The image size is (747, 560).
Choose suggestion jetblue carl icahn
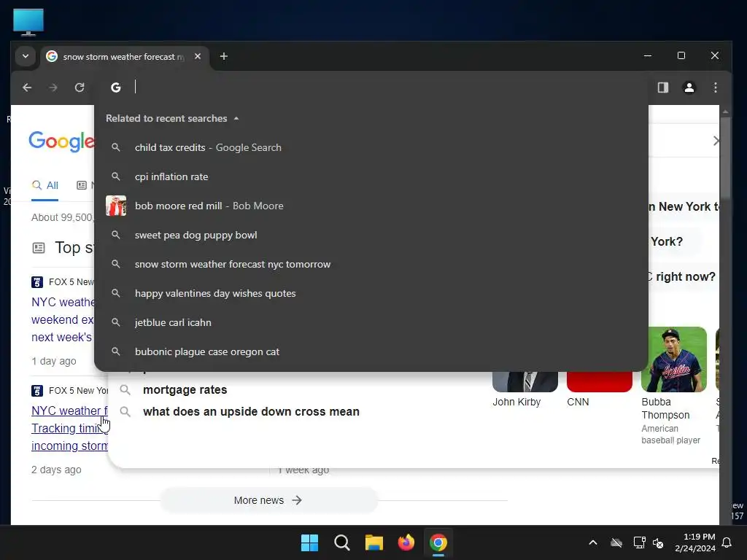pyautogui.click(x=371, y=322)
